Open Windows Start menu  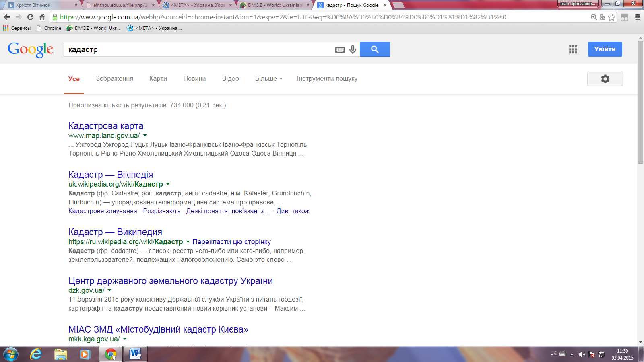(x=10, y=354)
